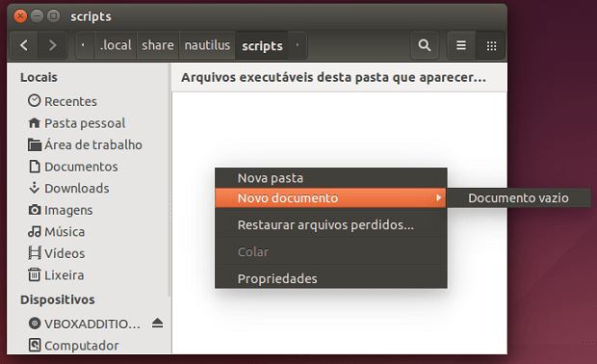Click the scripts window title
The width and height of the screenshot is (597, 364).
click(x=91, y=16)
